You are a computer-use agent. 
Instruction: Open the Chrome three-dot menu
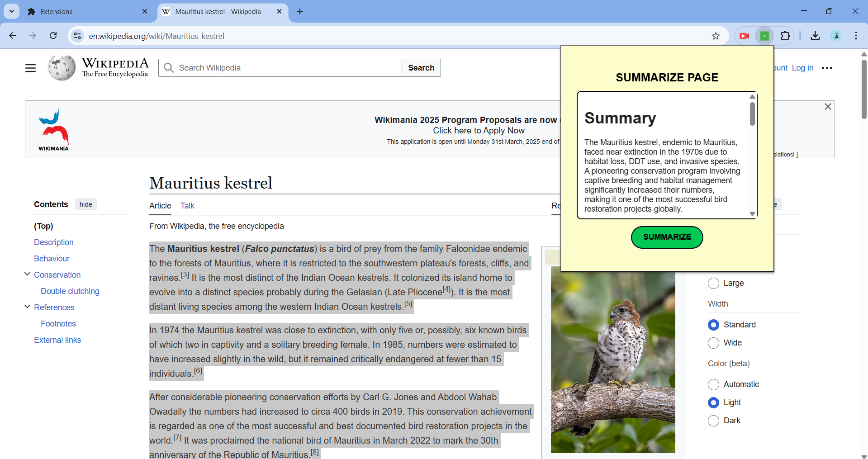pos(856,36)
